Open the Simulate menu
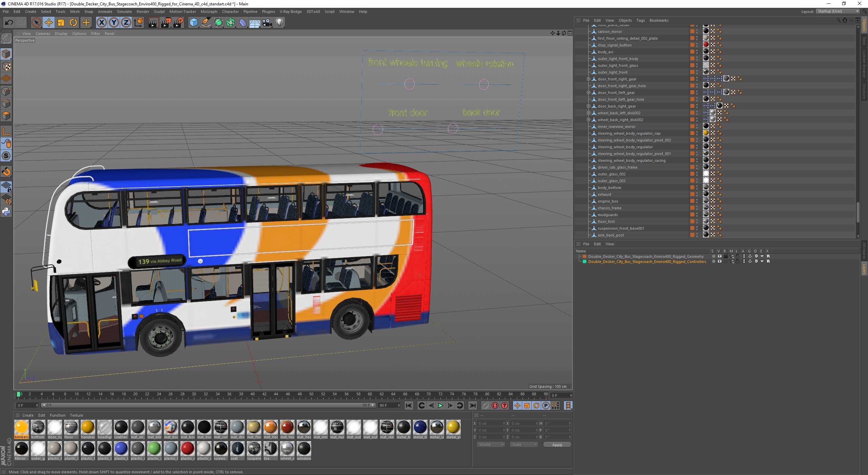 pyautogui.click(x=124, y=12)
